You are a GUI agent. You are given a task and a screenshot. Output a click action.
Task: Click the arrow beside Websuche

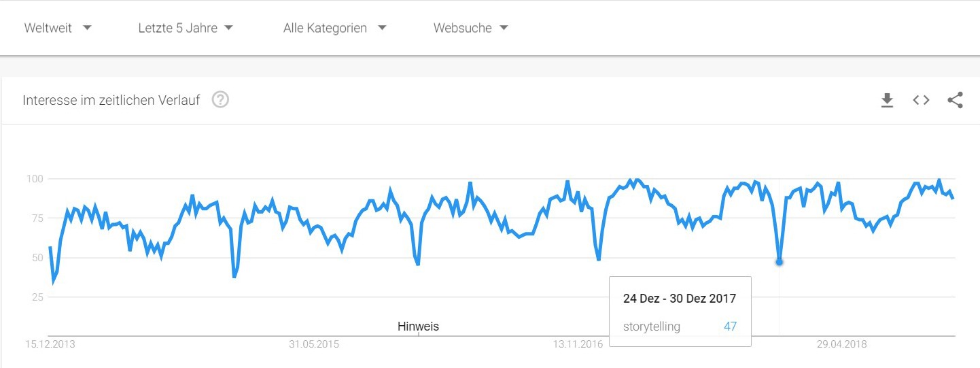(x=504, y=28)
